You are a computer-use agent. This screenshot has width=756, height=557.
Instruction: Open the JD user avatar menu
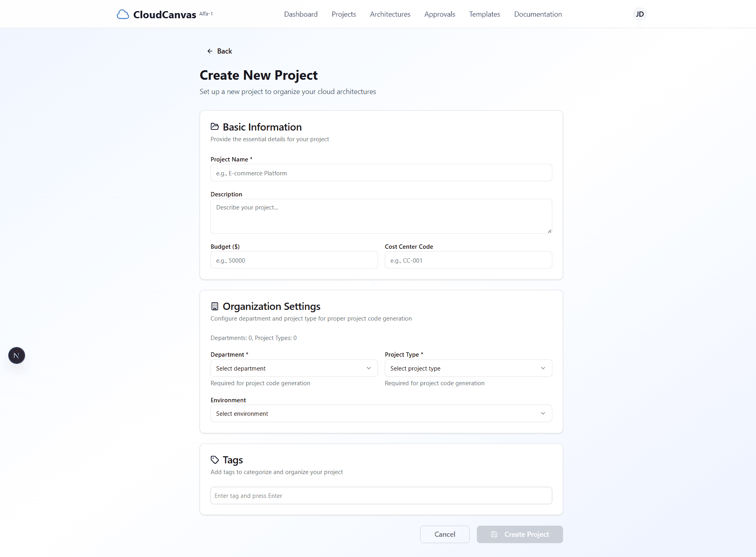(640, 14)
